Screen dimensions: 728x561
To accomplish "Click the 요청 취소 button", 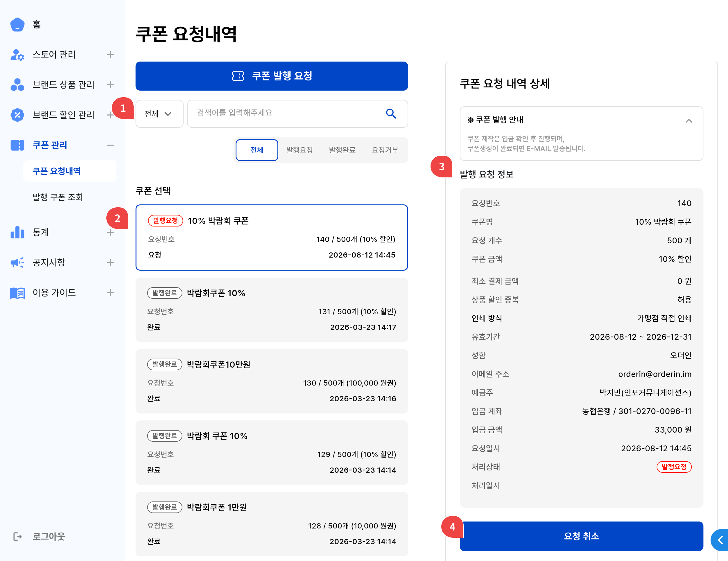I will (x=581, y=536).
